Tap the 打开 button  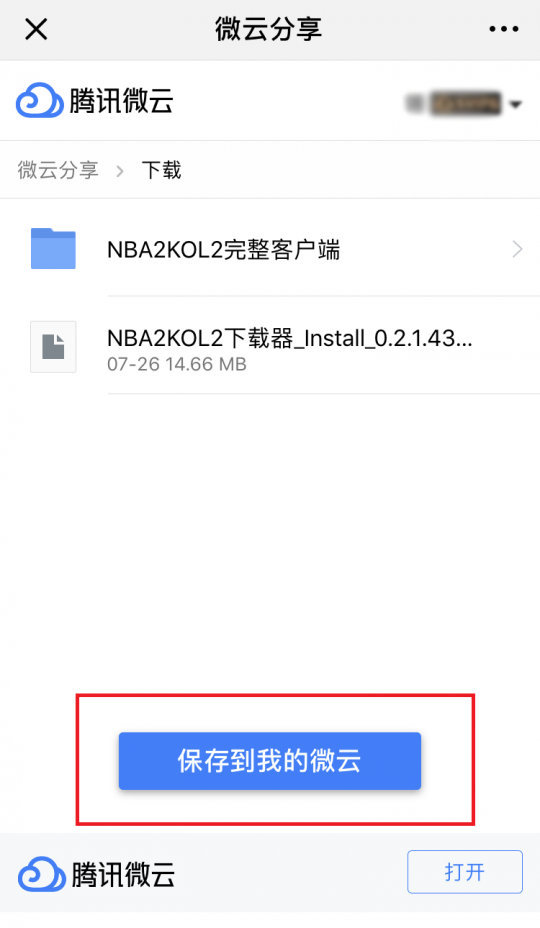465,872
